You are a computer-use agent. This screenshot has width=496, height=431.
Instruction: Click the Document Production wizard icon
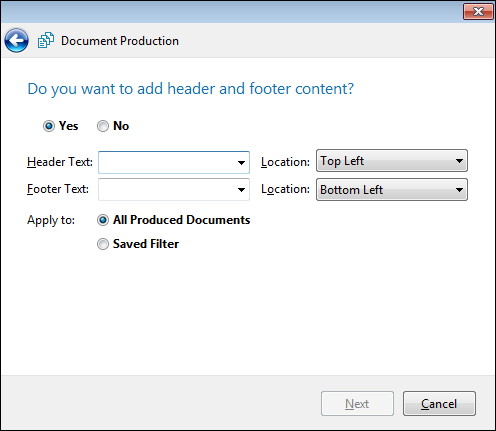(46, 41)
